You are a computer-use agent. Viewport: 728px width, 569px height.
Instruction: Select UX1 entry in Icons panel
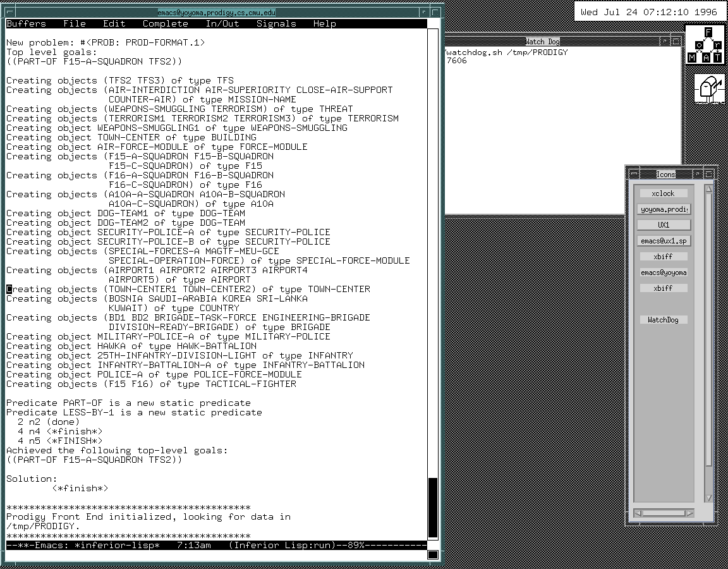coord(664,225)
